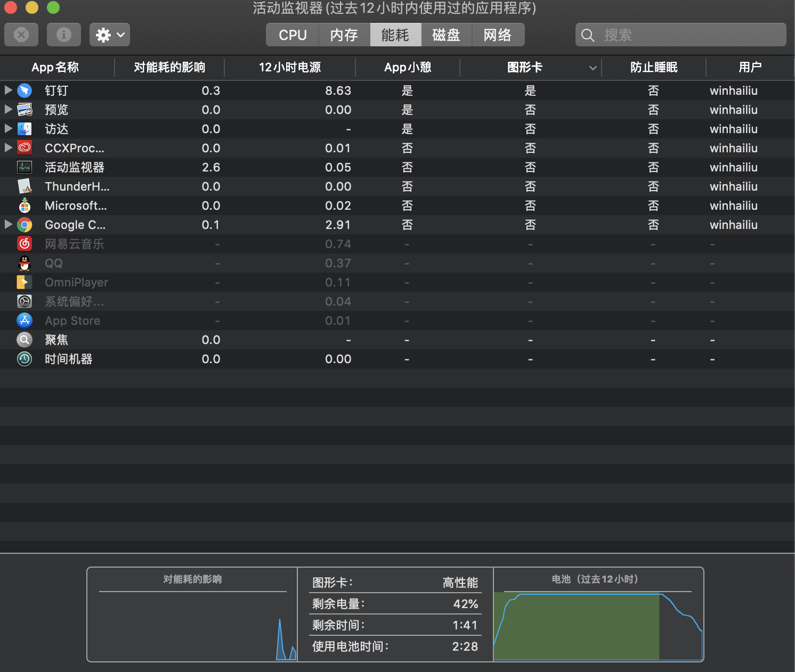Click the inspect process info button
This screenshot has width=795, height=672.
(64, 35)
